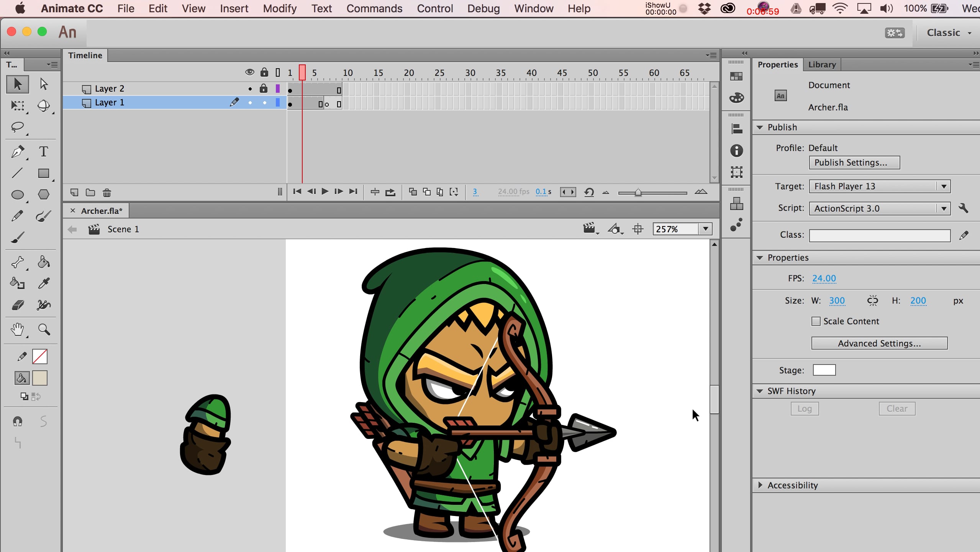Toggle Layer 1 visibility eye icon
This screenshot has height=552, width=980.
[250, 102]
